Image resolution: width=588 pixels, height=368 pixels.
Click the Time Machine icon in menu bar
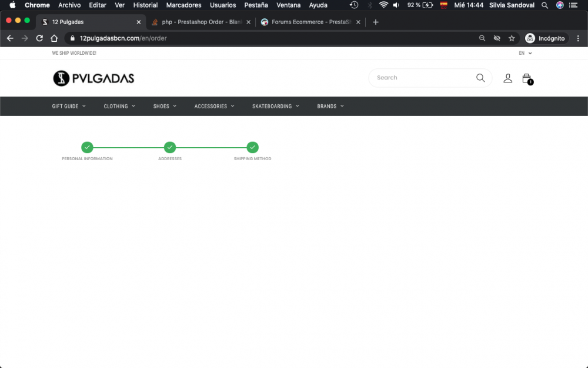[x=354, y=5]
